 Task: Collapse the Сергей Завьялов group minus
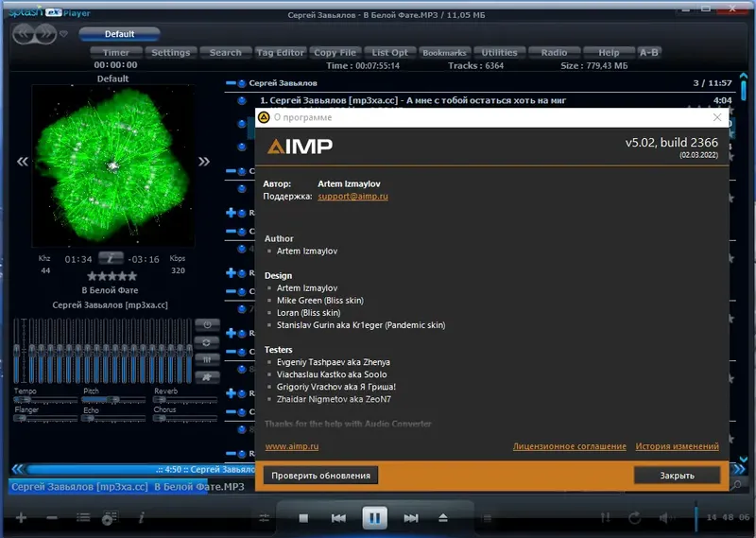tap(231, 83)
